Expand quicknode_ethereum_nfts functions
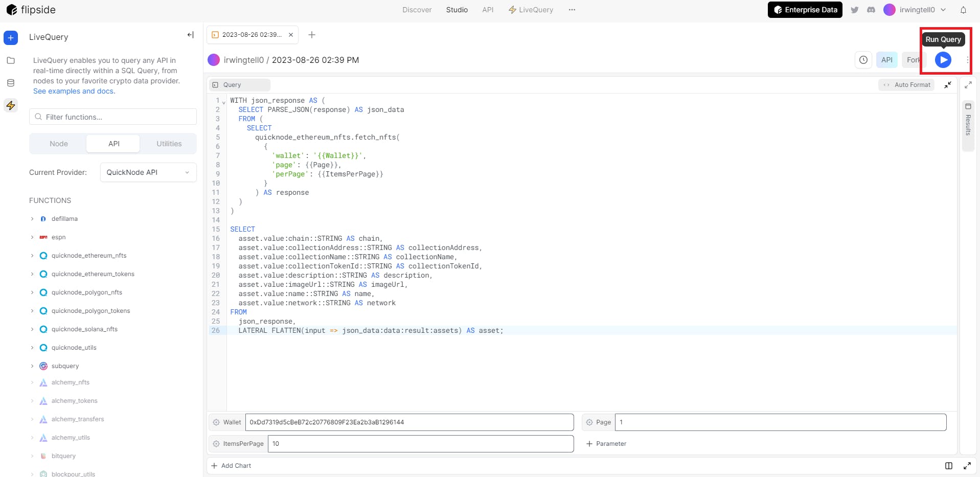This screenshot has width=980, height=477. click(x=32, y=256)
